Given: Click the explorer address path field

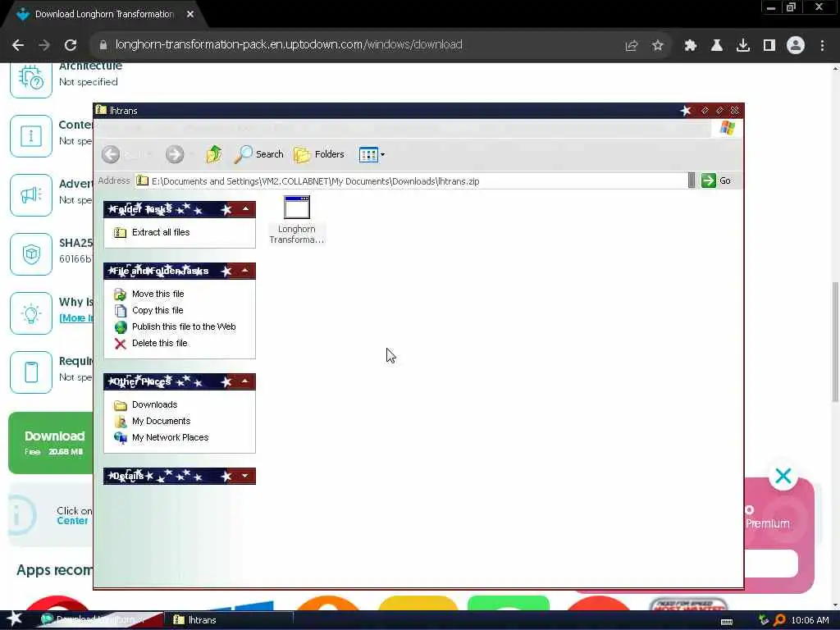Looking at the screenshot, I should 410,181.
